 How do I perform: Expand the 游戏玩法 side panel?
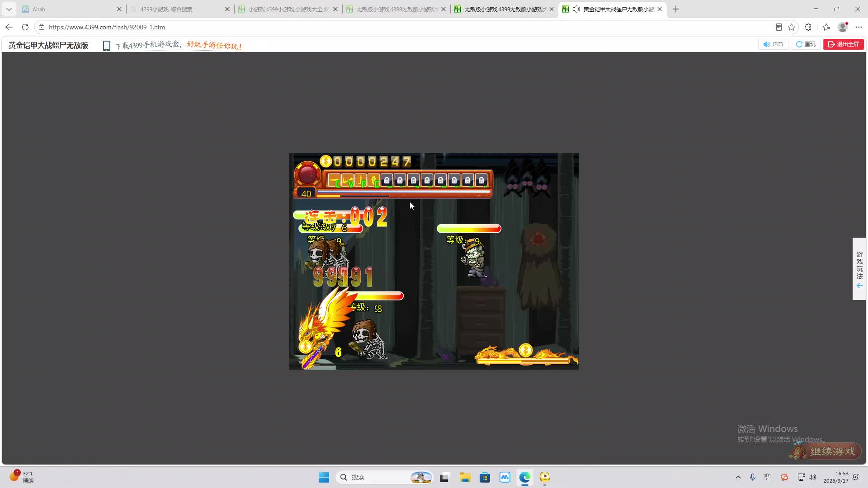coord(859,269)
